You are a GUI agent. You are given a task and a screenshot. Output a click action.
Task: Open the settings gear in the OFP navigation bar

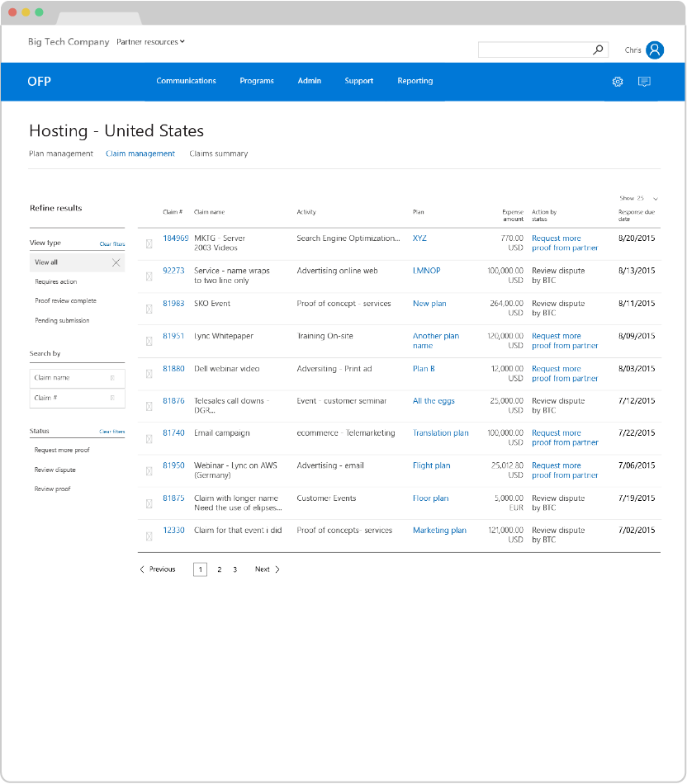coord(617,82)
